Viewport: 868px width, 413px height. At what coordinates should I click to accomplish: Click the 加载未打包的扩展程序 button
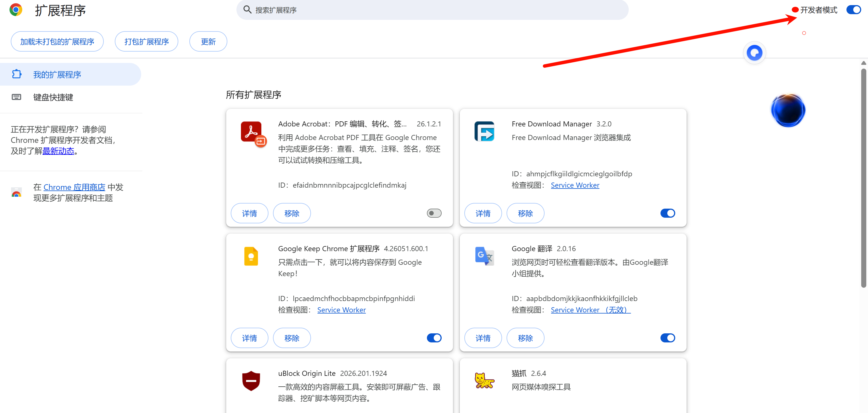coord(57,42)
